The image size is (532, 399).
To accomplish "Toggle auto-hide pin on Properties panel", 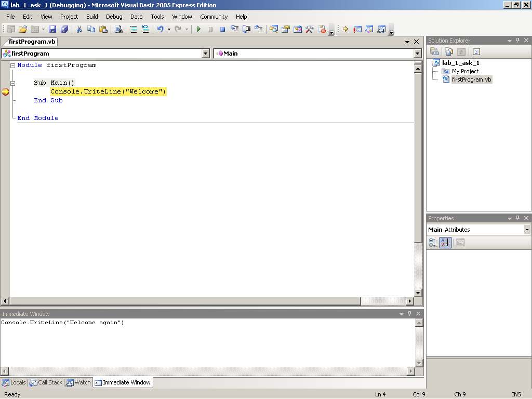I will (x=518, y=218).
